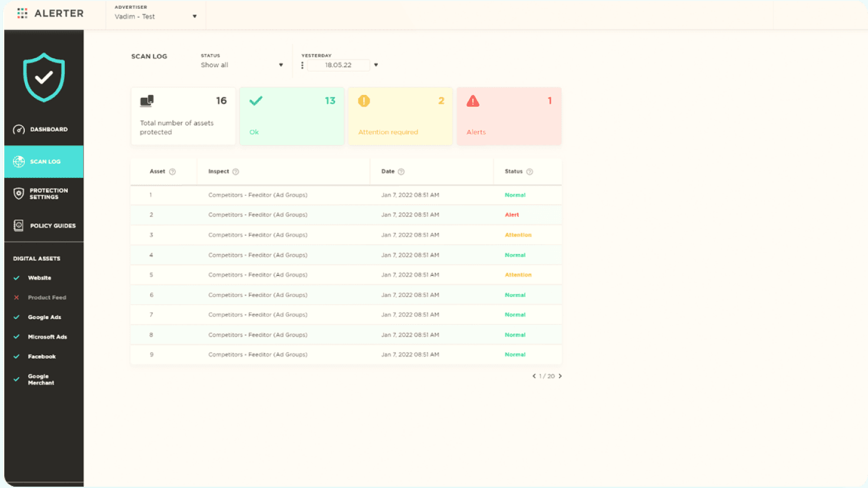Click the Inspect column help icon
Image resolution: width=868 pixels, height=488 pixels.
[236, 172]
